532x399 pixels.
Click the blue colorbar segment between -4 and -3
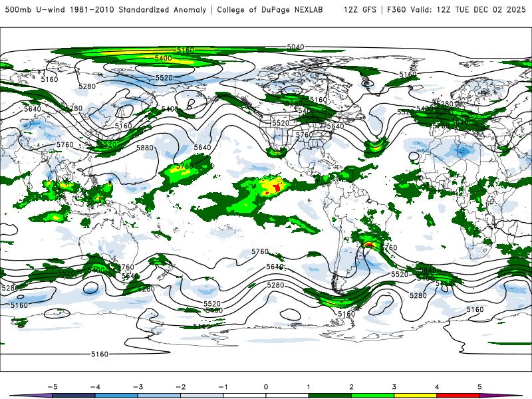point(116,396)
